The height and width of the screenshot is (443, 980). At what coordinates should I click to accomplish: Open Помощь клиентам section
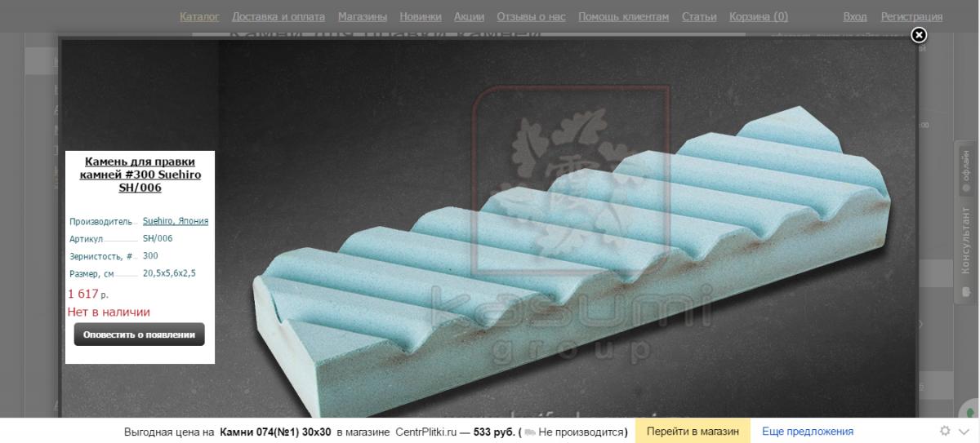pos(623,16)
